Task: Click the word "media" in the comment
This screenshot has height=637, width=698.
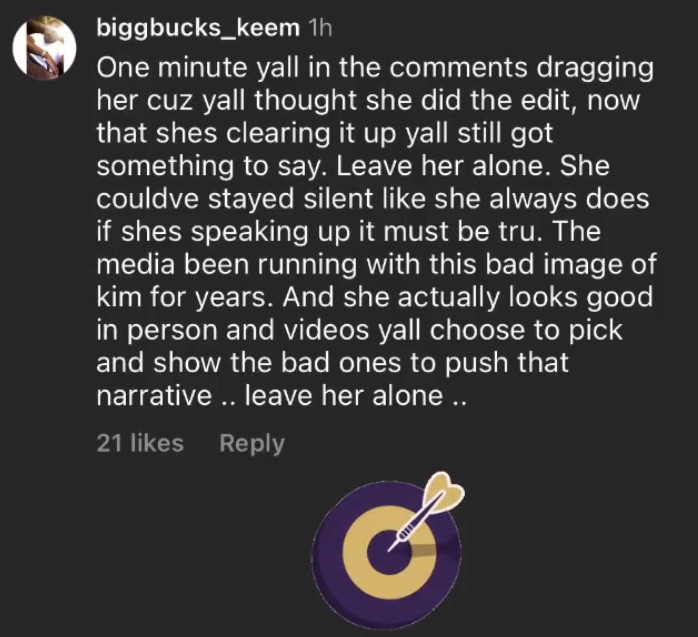Action: [x=136, y=264]
